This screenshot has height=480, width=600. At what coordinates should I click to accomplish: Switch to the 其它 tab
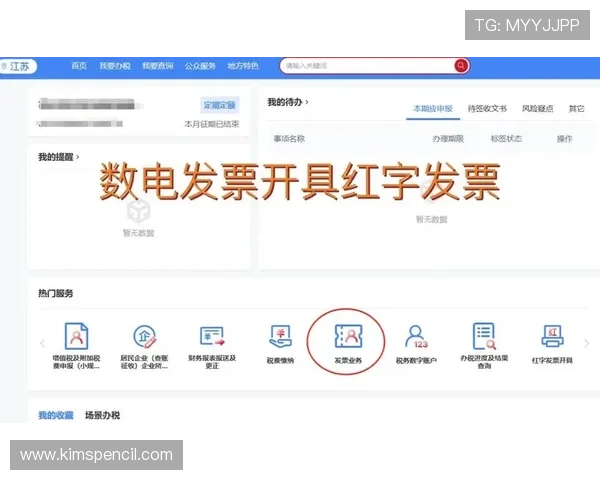pos(576,109)
